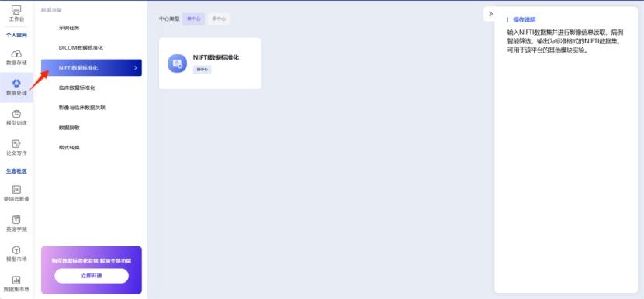
Task: Select the 数据处理 sidebar icon
Action: (x=16, y=84)
